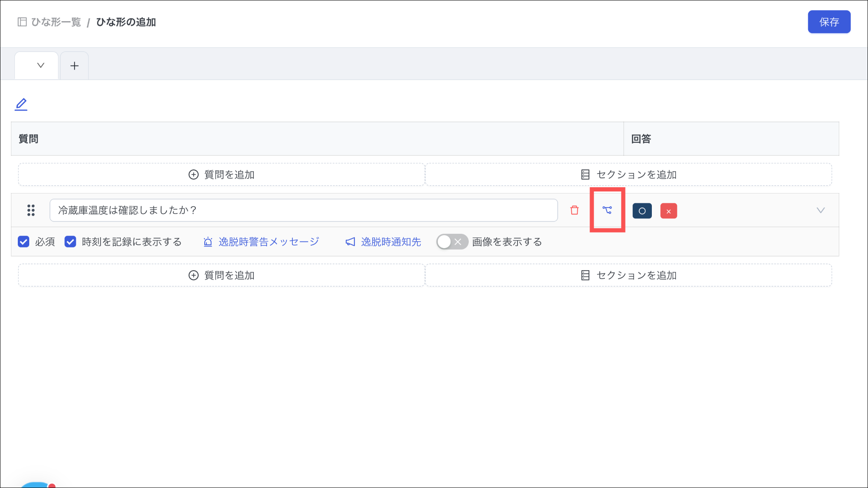Expand the question row chevron at right
Viewport: 868px width, 488px height.
[821, 210]
